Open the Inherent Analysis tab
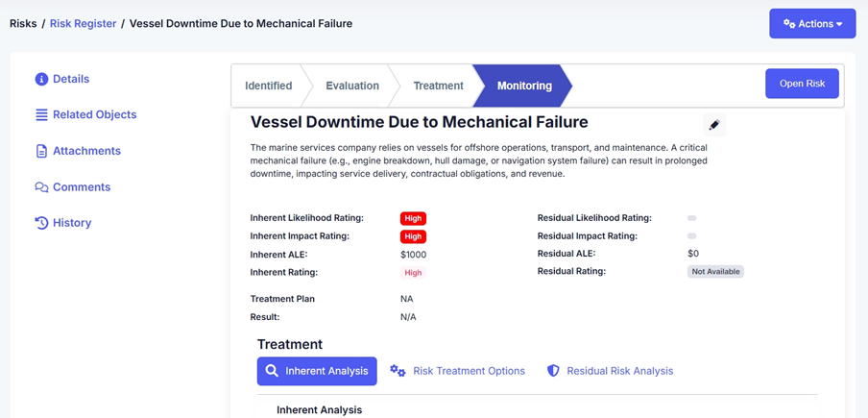 coord(317,371)
